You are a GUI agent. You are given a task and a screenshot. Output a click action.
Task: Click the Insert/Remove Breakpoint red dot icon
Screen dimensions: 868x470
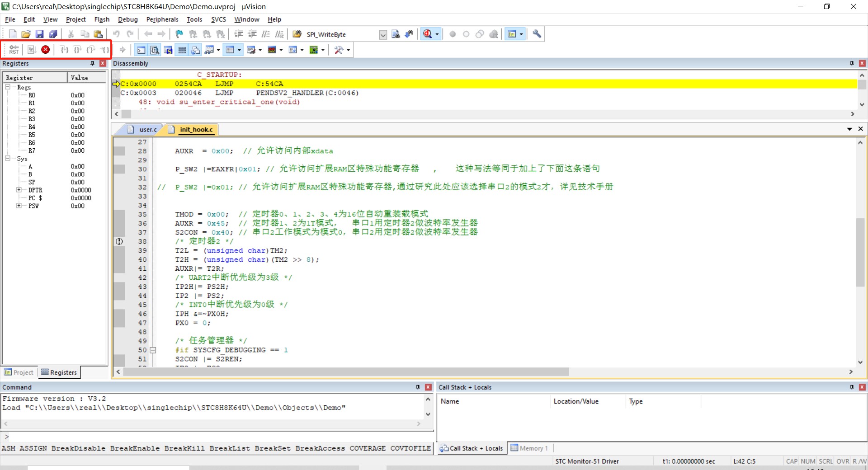coord(453,34)
